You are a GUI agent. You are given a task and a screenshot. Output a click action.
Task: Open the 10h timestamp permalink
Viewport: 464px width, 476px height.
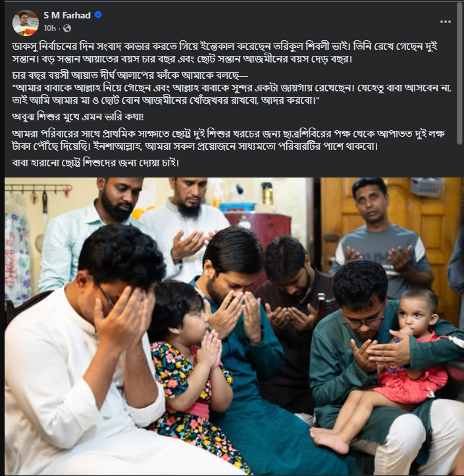pyautogui.click(x=50, y=28)
